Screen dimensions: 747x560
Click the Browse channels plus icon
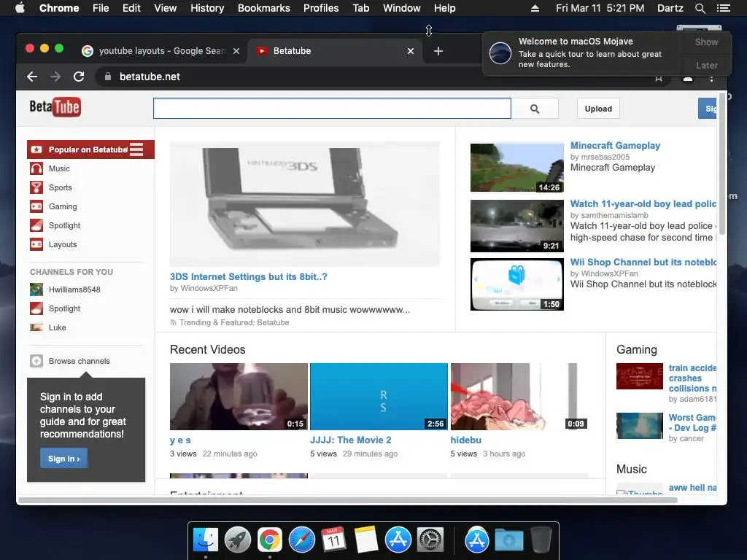click(36, 361)
